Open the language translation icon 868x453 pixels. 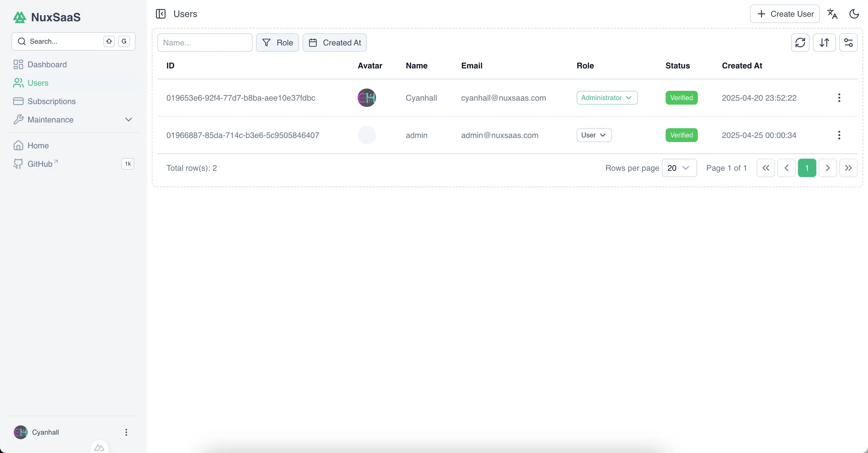[832, 14]
